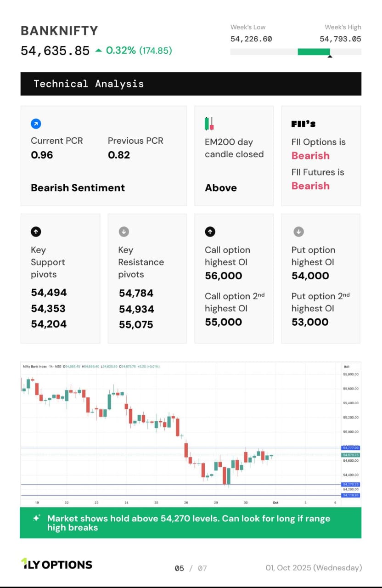Click the gray down arrow above Key Resistance pivots
Viewport: 382px width, 588px height.
point(124,232)
